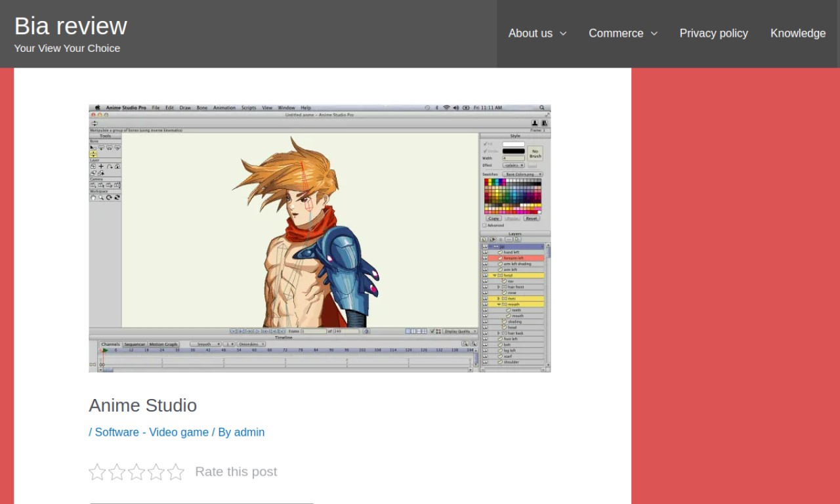
Task: Collapse the 'mouth' layer group
Action: coord(499,304)
